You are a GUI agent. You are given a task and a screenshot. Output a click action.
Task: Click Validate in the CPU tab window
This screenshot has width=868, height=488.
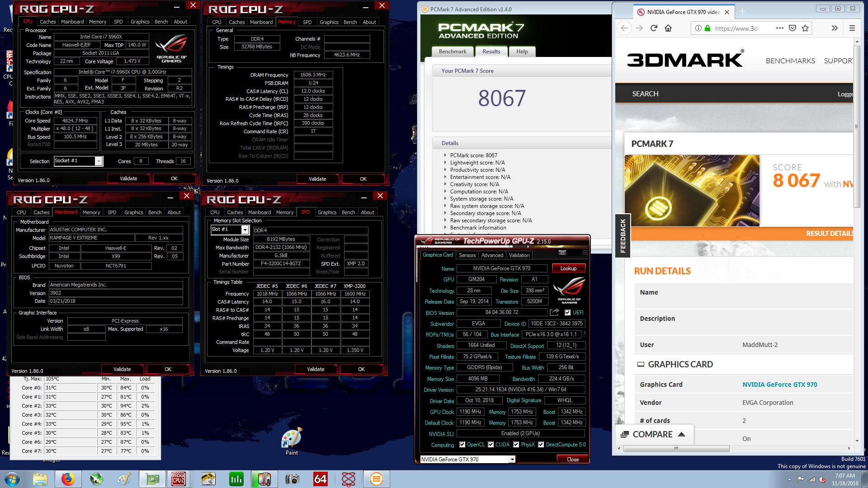128,178
